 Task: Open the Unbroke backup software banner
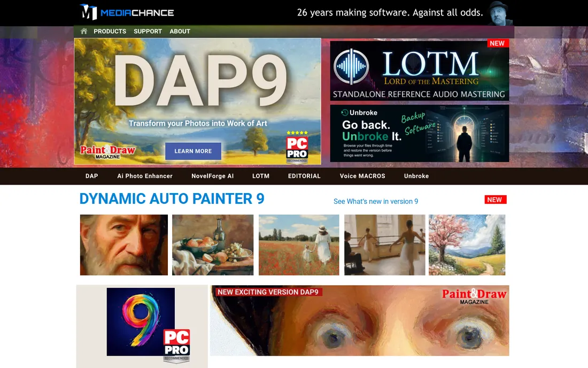pos(419,133)
